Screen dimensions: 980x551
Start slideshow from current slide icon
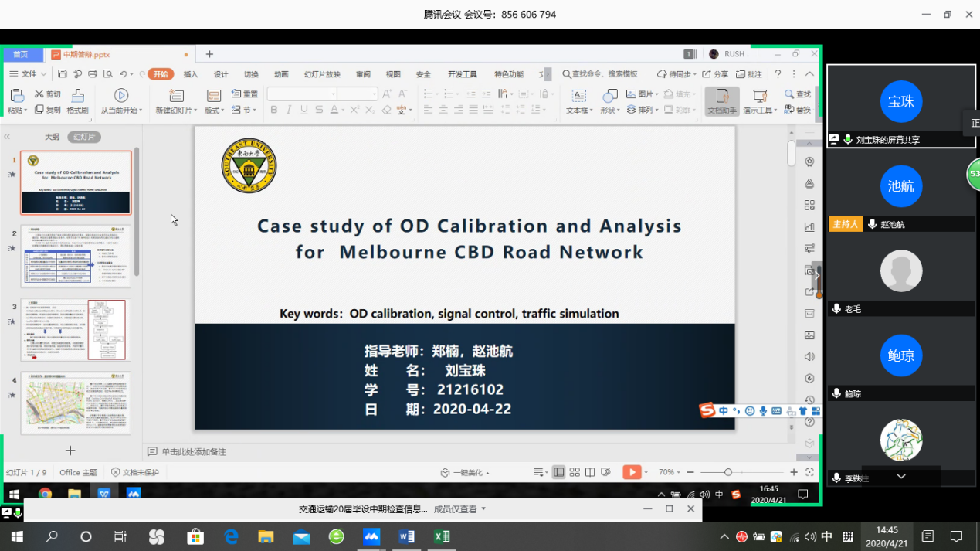[121, 95]
